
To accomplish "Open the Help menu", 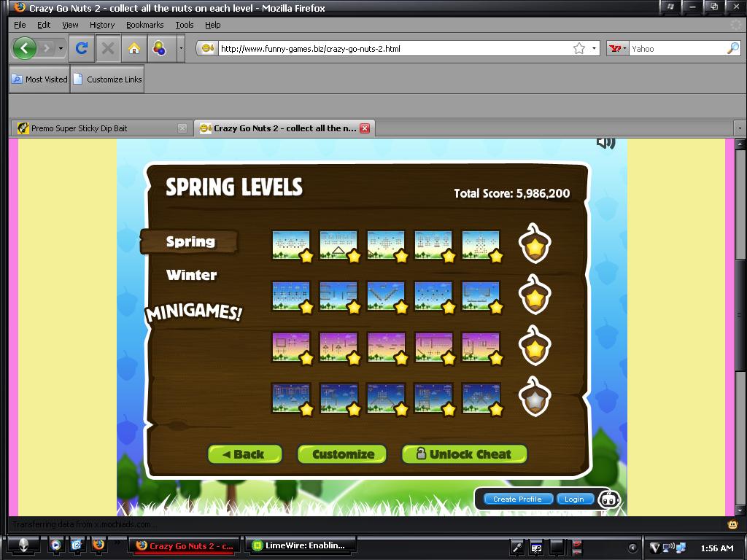I will click(x=212, y=25).
